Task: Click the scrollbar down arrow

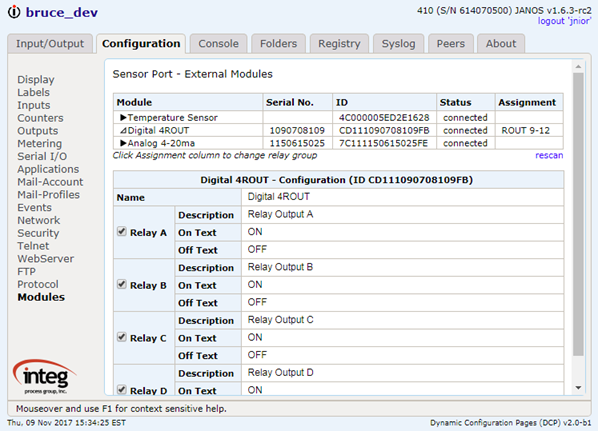Action: point(578,388)
